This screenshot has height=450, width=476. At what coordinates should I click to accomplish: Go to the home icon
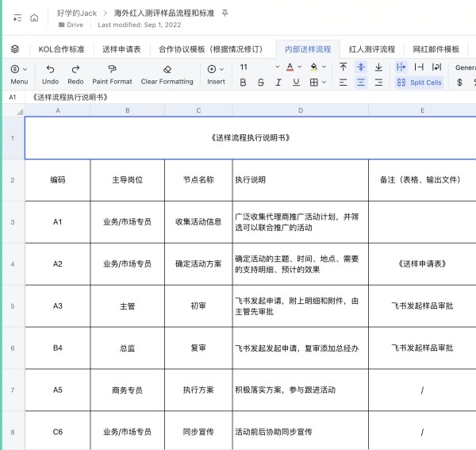pos(34,18)
